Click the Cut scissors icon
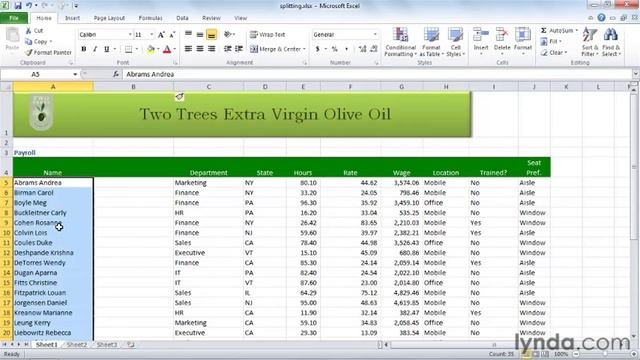The image size is (640, 360). [x=29, y=31]
